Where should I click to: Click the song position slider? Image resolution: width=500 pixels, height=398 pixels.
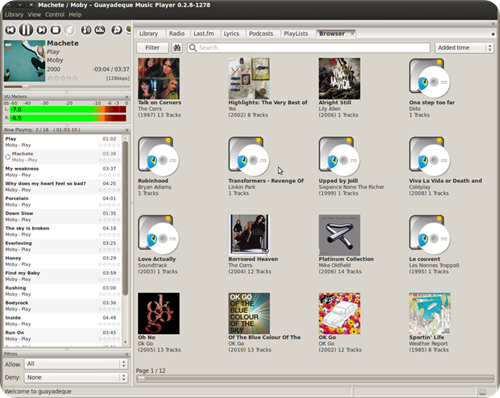click(x=67, y=87)
